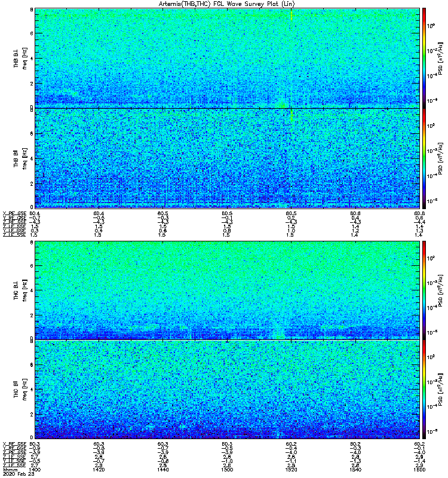Click the PSD [nT²/Hz] label of THB B∥ color bar
The width and height of the screenshot is (448, 478).
point(440,158)
